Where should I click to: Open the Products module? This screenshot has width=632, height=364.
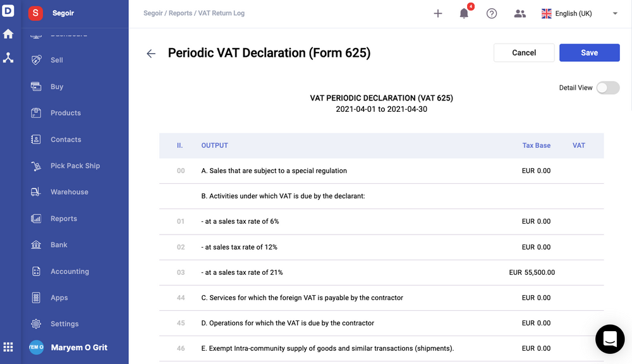click(65, 112)
